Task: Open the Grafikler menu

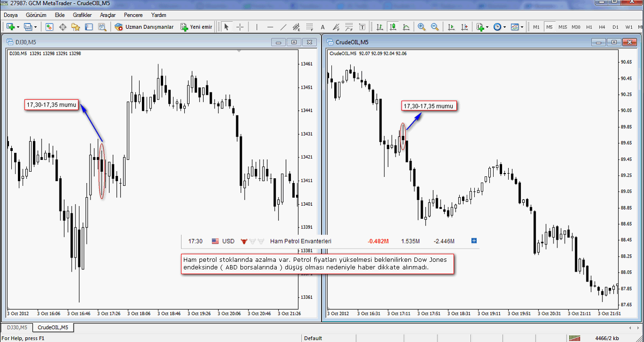Action: click(x=82, y=15)
